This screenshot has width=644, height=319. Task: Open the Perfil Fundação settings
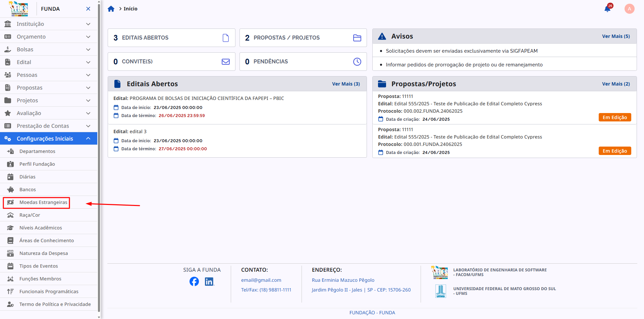coord(37,164)
